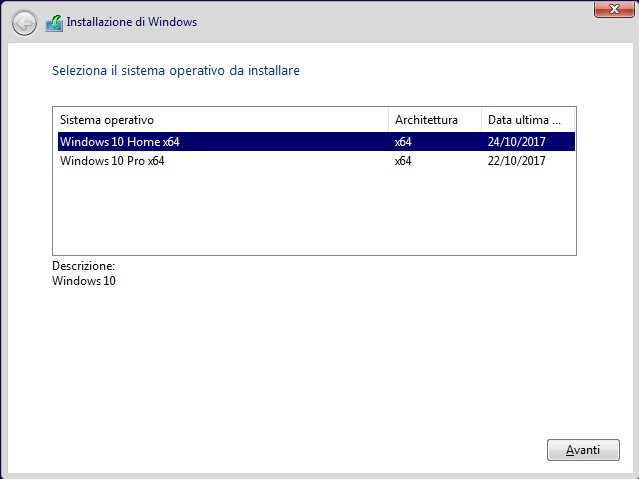Viewport: 639px width, 479px height.
Task: Click the Installazione di Windows title text
Action: [x=132, y=22]
